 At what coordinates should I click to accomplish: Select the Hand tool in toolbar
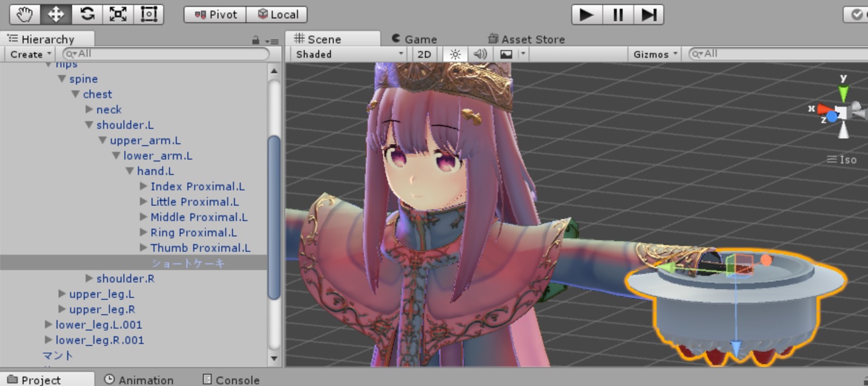[25, 14]
